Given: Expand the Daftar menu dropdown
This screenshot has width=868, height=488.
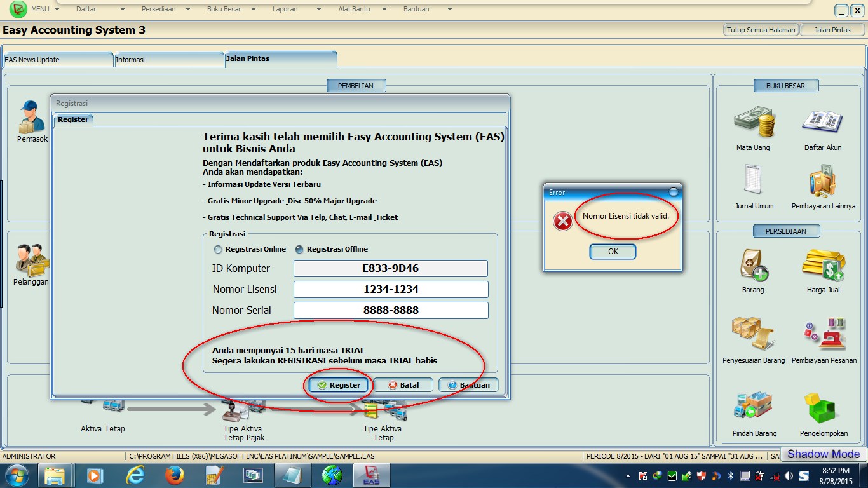Looking at the screenshot, I should [x=123, y=10].
